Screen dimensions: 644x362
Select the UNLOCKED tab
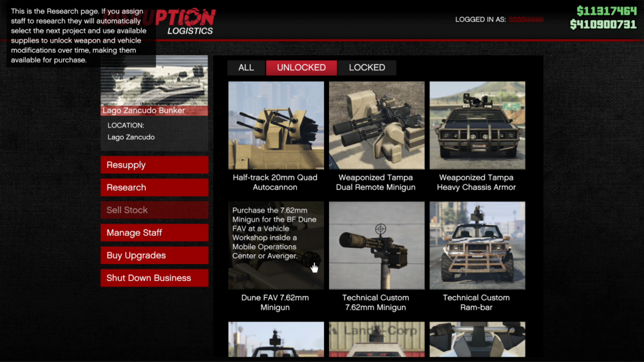[301, 68]
